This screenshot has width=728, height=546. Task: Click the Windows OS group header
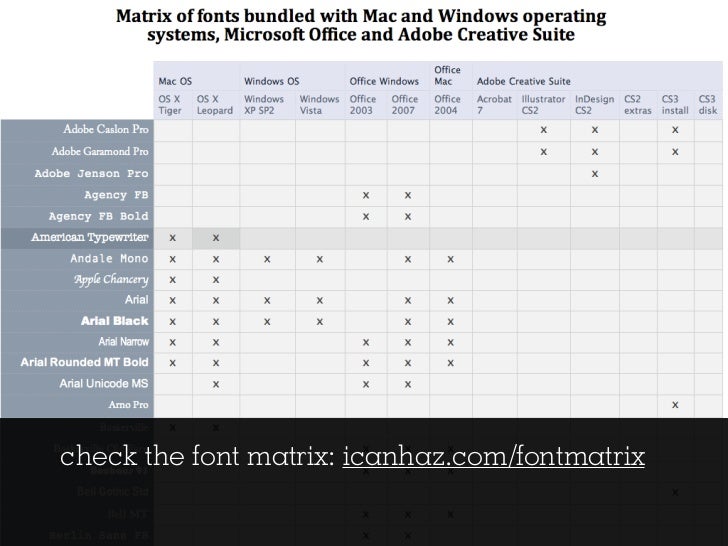pos(272,81)
